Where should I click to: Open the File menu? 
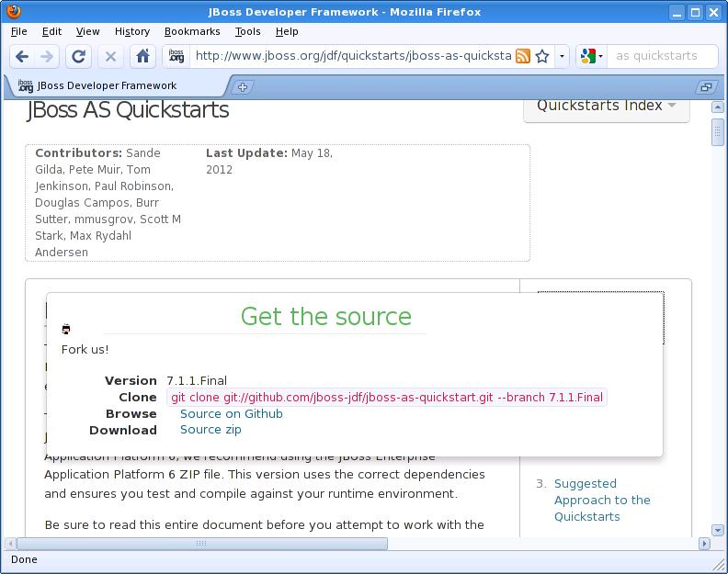coord(18,31)
